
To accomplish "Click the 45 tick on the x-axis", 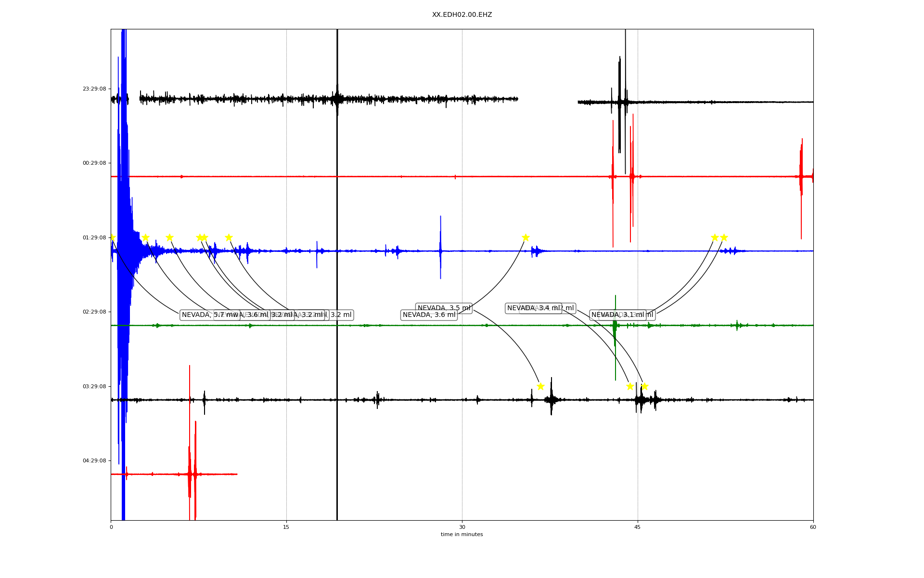I will pos(638,527).
